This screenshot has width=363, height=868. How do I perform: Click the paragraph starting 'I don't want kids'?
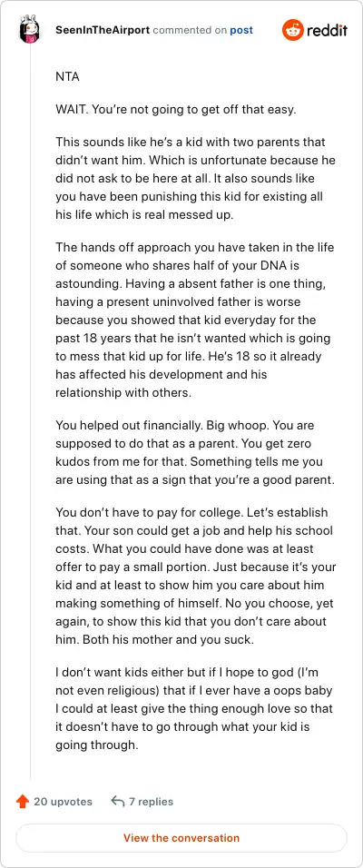(x=194, y=709)
